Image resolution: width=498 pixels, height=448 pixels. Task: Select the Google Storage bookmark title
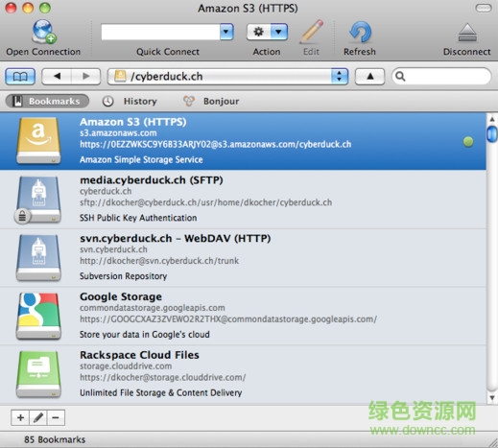pyautogui.click(x=121, y=296)
